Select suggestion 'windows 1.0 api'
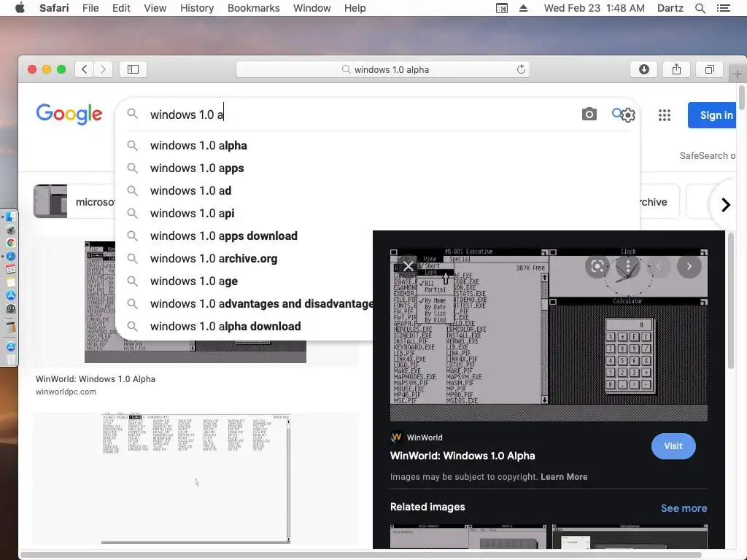 click(377, 214)
